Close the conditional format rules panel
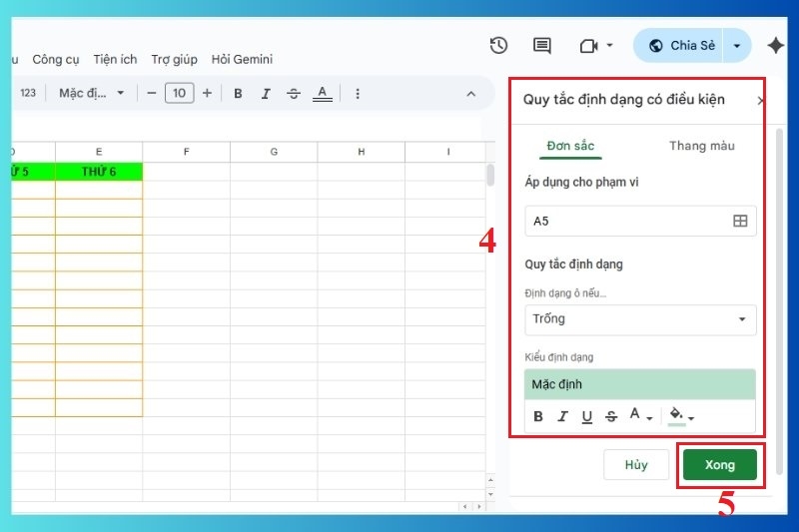The image size is (799, 532). 760,101
